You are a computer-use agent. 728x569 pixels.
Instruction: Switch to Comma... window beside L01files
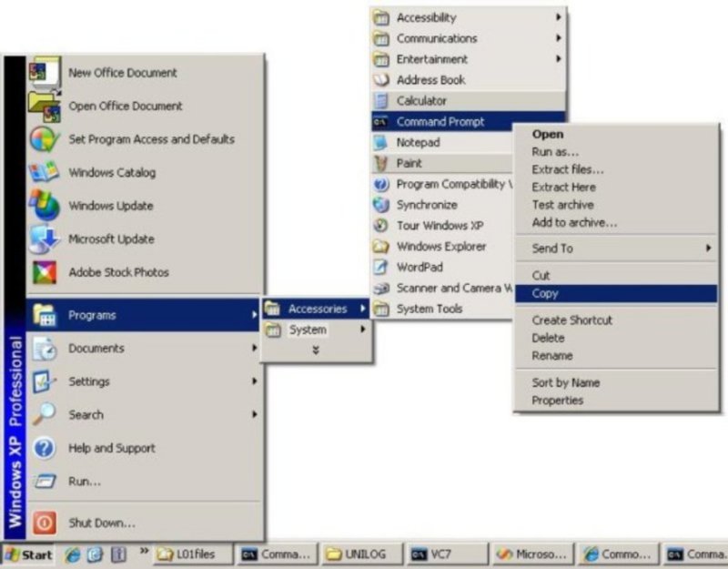pos(278,554)
